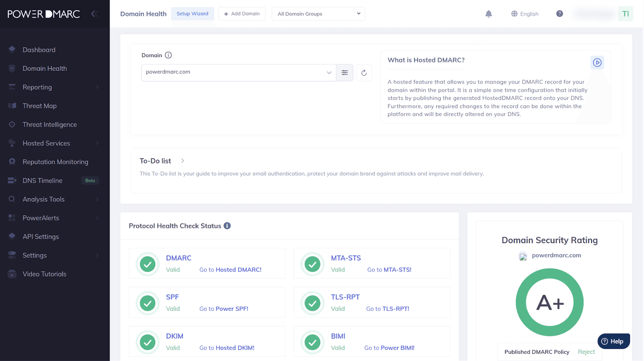Viewport: 644px width, 361px height.
Task: Open Threat Map menu item
Action: click(39, 106)
